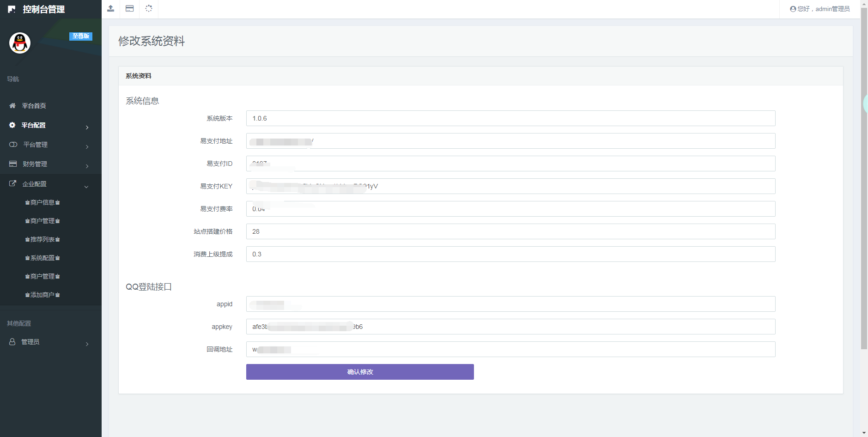This screenshot has height=437, width=868.
Task: Click the control panel logo icon
Action: pyautogui.click(x=12, y=9)
